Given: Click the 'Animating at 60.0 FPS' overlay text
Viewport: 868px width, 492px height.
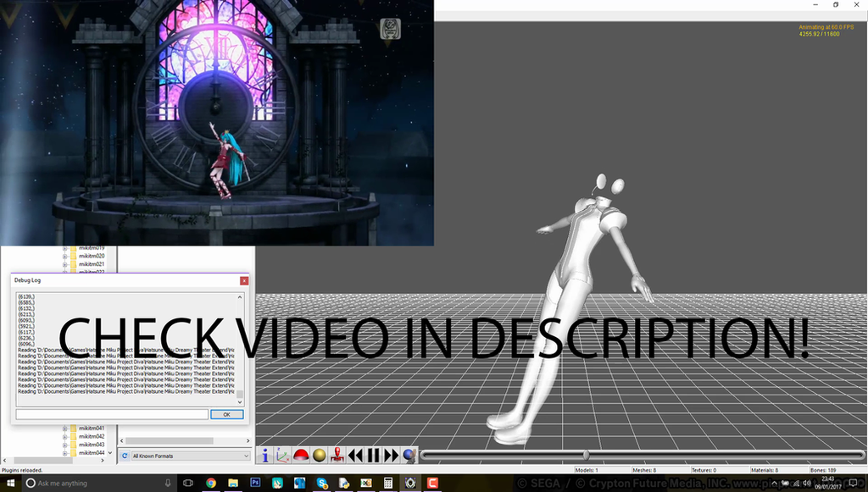Looking at the screenshot, I should [826, 27].
